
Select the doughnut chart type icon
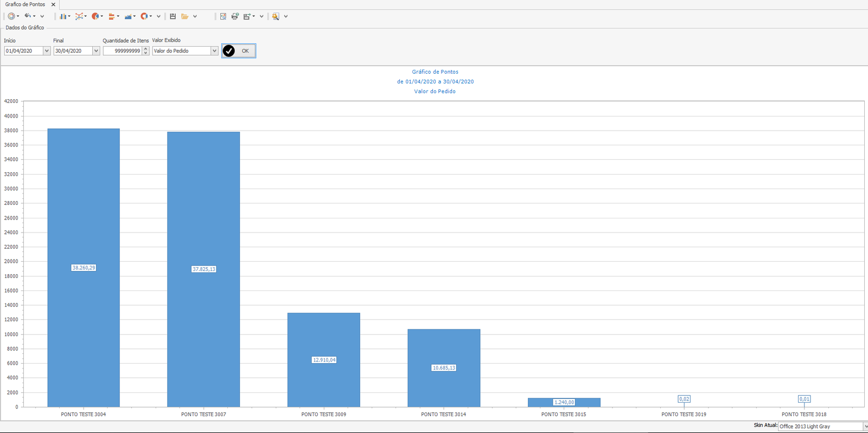(144, 16)
